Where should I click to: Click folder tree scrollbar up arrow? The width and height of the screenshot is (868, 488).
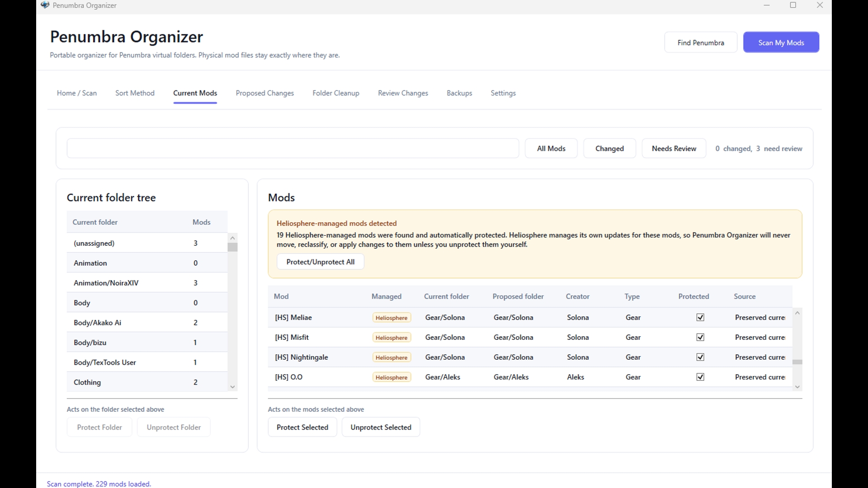pyautogui.click(x=232, y=238)
